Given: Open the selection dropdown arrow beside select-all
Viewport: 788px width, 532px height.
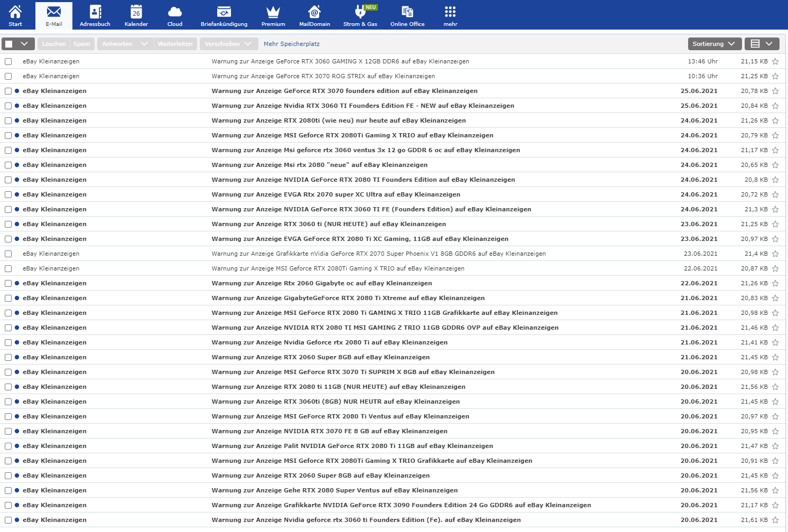Looking at the screenshot, I should click(24, 44).
